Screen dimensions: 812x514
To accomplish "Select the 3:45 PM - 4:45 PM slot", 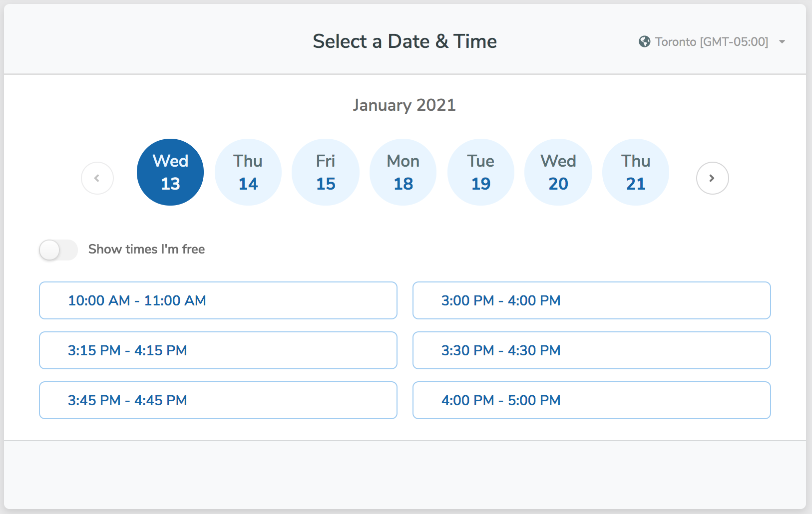I will point(218,400).
